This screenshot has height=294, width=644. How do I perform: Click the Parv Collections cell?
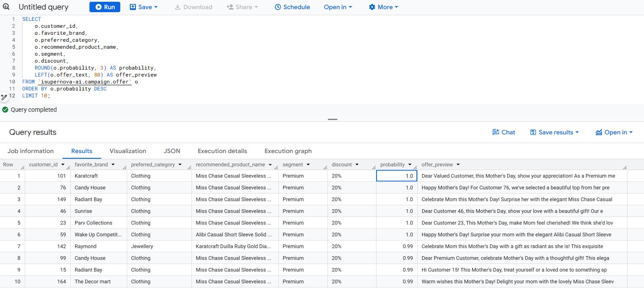99,223
